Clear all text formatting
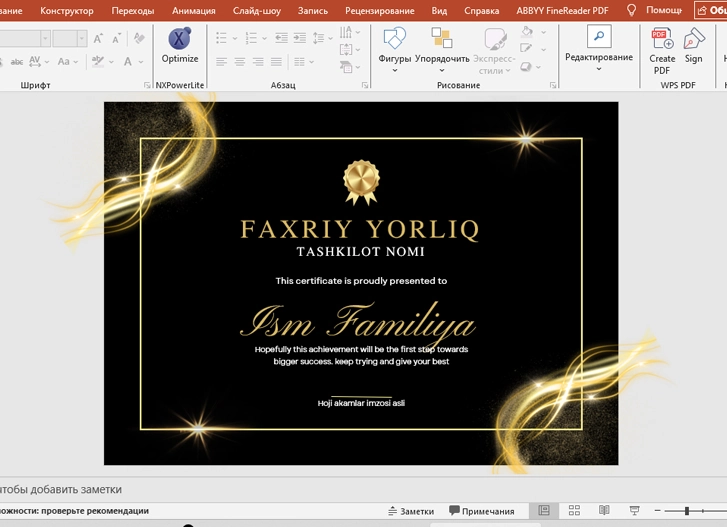This screenshot has width=727, height=527. (139, 38)
